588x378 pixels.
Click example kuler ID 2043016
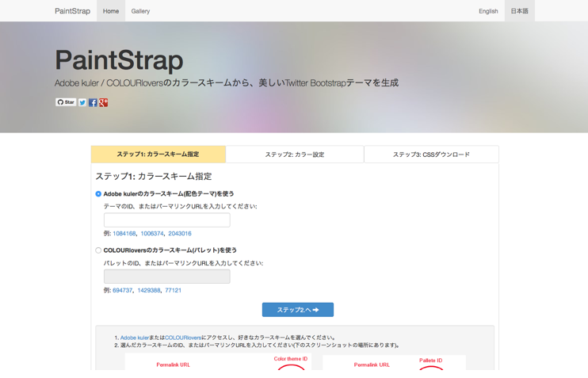point(180,233)
